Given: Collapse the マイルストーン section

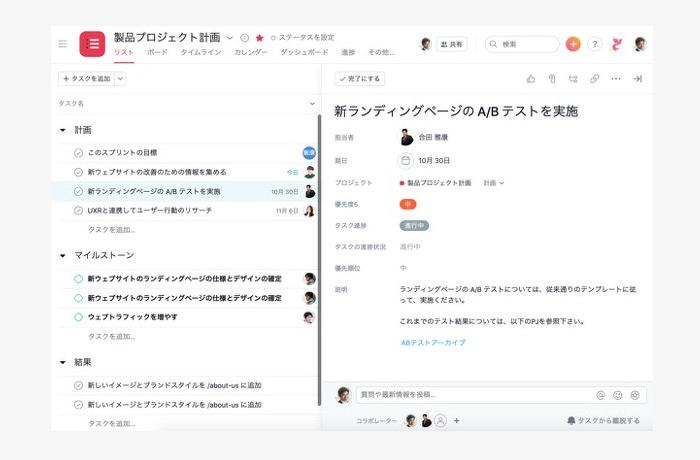Looking at the screenshot, I should pyautogui.click(x=62, y=256).
